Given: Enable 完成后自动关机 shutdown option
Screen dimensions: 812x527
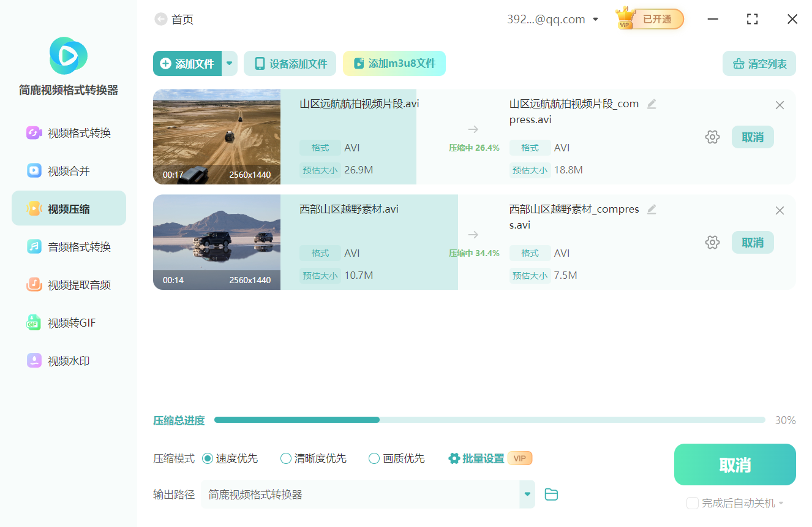Looking at the screenshot, I should click(692, 502).
